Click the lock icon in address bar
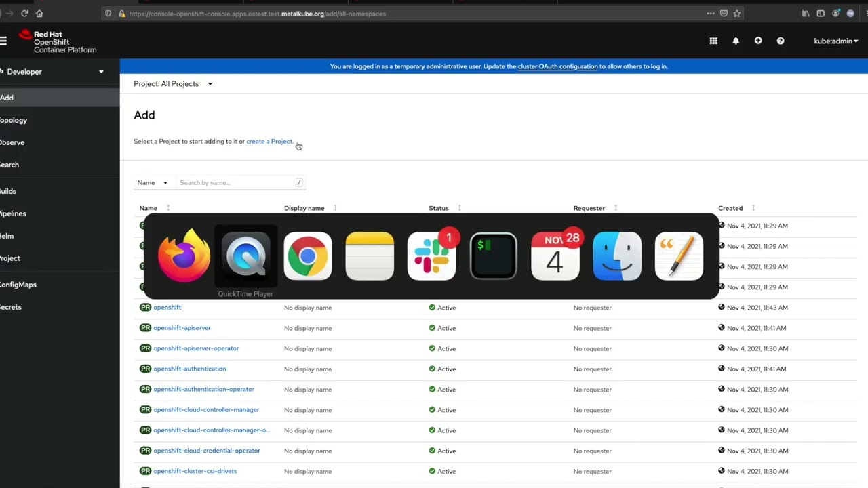Viewport: 868px width, 488px height. pos(121,14)
